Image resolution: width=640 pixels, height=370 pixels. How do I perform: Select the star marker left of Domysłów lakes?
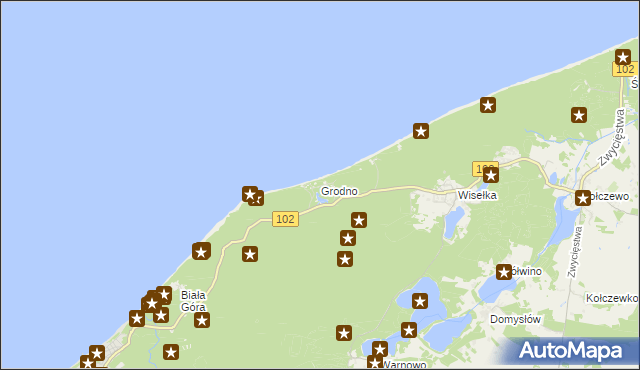point(409,330)
